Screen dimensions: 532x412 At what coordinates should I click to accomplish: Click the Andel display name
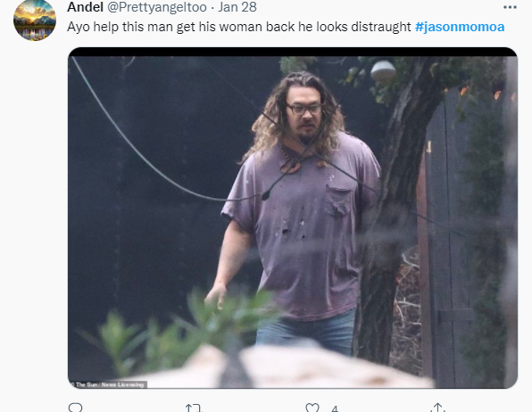pyautogui.click(x=85, y=7)
